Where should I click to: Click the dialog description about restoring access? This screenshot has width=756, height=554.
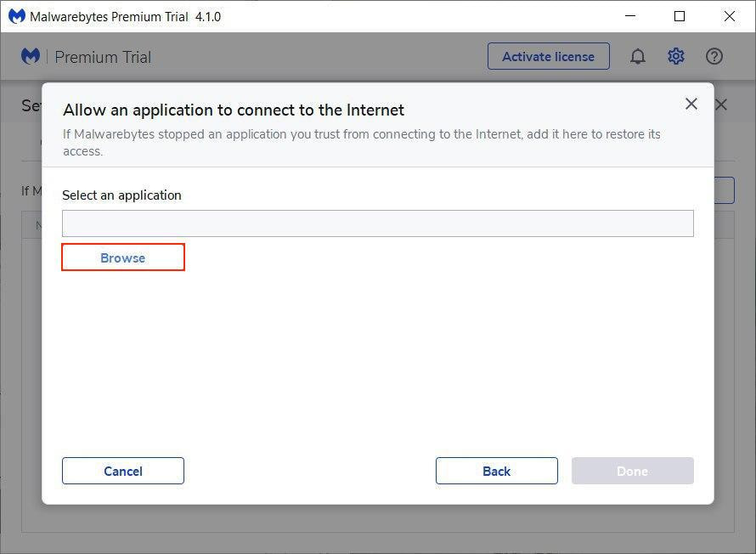point(361,142)
